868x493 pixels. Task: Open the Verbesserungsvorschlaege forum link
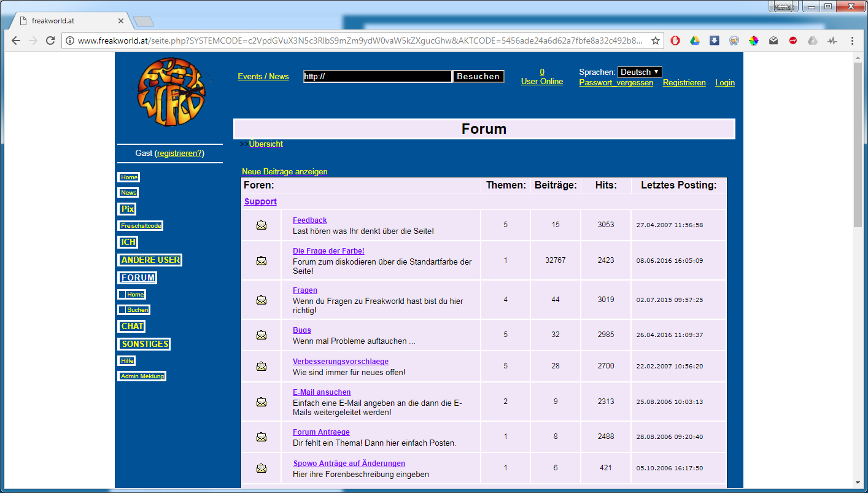point(341,361)
